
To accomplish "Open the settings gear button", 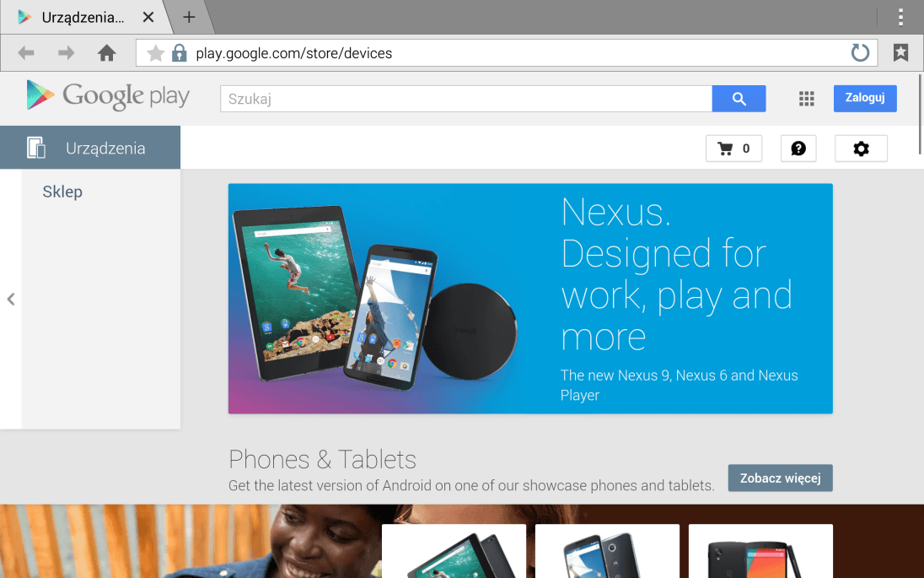I will tap(861, 149).
